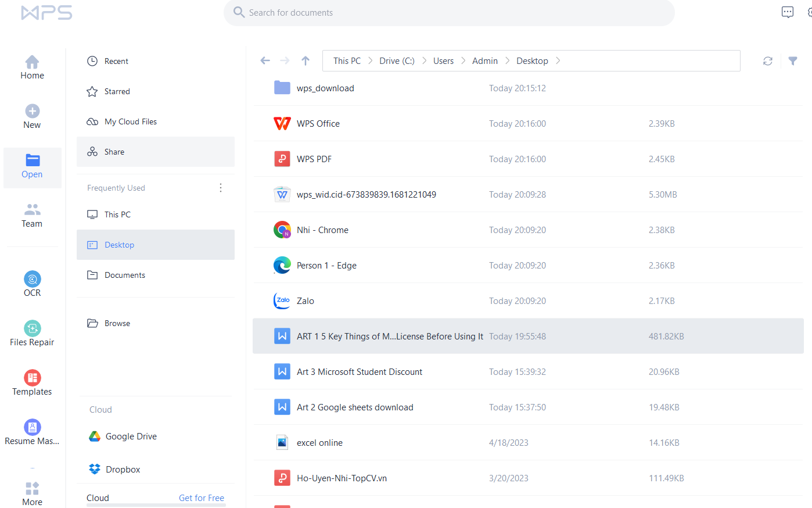Image resolution: width=812 pixels, height=508 pixels.
Task: Go up one folder level
Action: click(x=306, y=60)
